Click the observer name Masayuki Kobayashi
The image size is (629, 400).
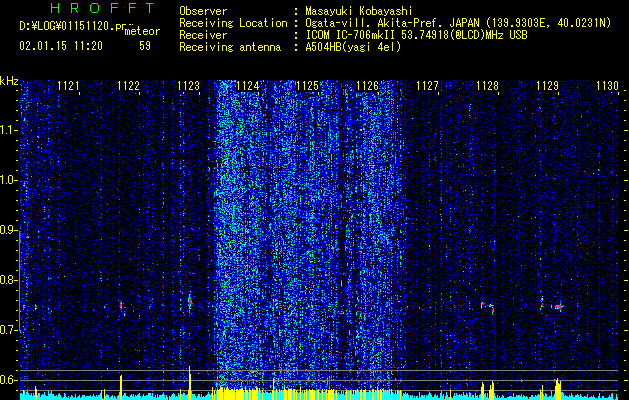(359, 11)
